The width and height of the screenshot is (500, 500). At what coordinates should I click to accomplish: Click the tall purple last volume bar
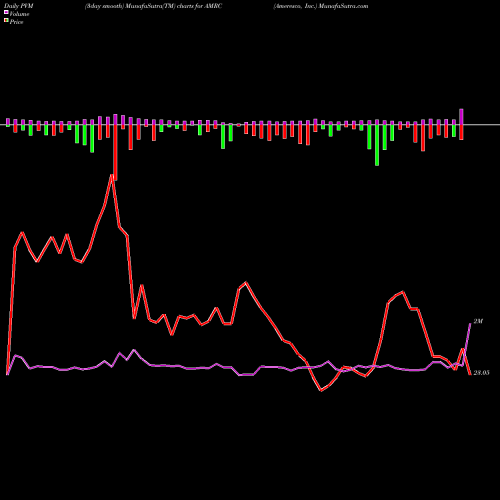(x=461, y=117)
